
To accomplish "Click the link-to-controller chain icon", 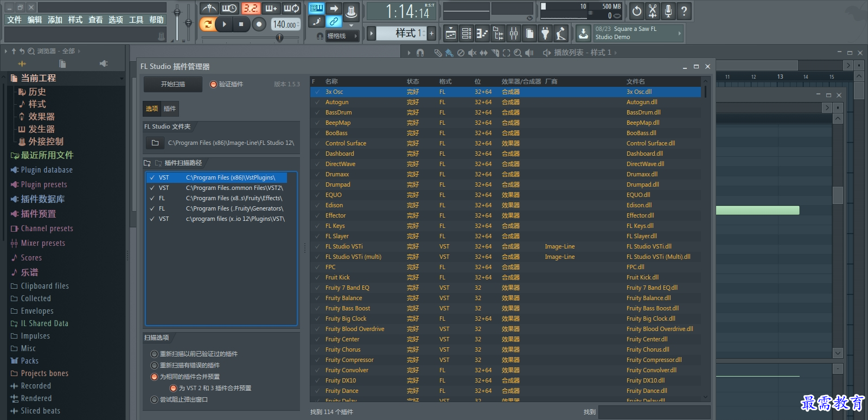I will click(x=334, y=22).
